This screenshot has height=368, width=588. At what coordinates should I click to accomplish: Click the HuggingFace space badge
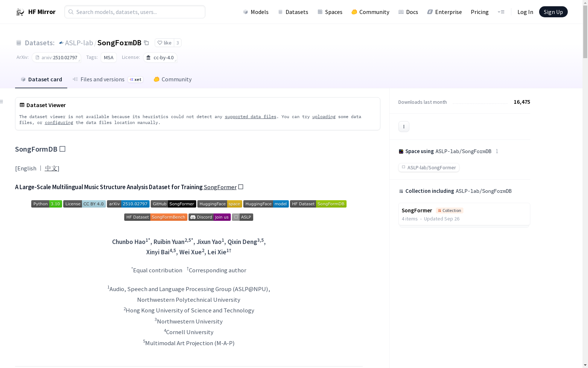pyautogui.click(x=220, y=204)
